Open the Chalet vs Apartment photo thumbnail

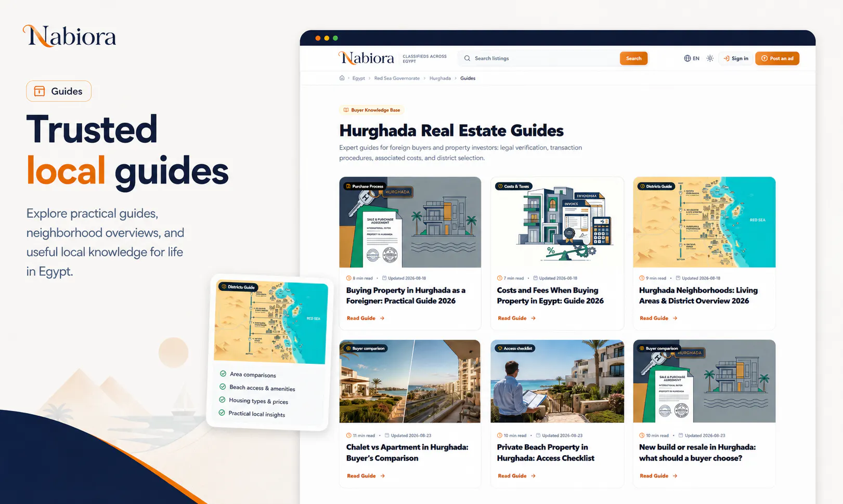coord(410,381)
